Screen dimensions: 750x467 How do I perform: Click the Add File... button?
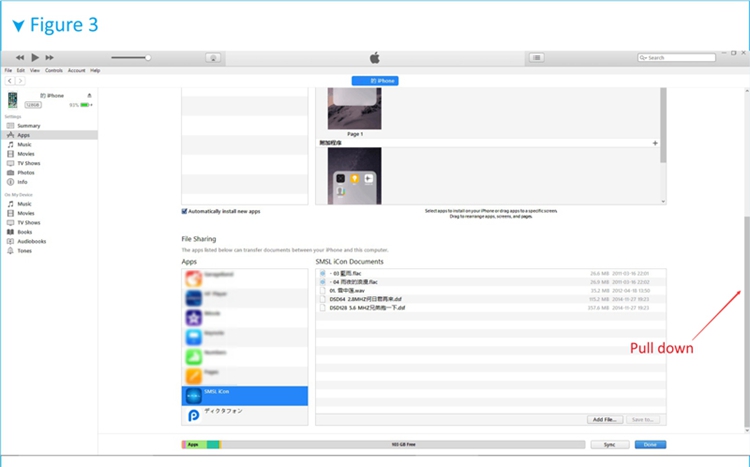605,420
